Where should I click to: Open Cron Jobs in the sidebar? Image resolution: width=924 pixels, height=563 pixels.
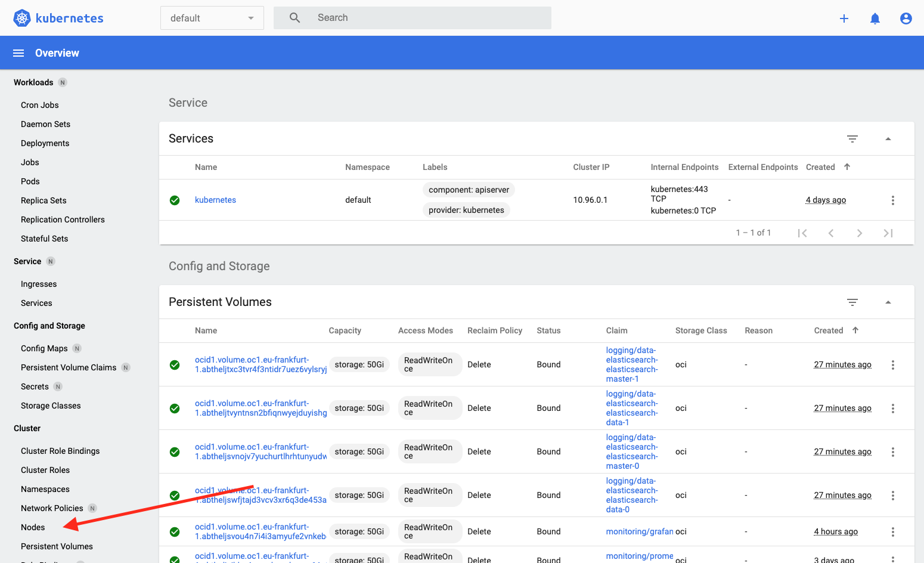40,105
